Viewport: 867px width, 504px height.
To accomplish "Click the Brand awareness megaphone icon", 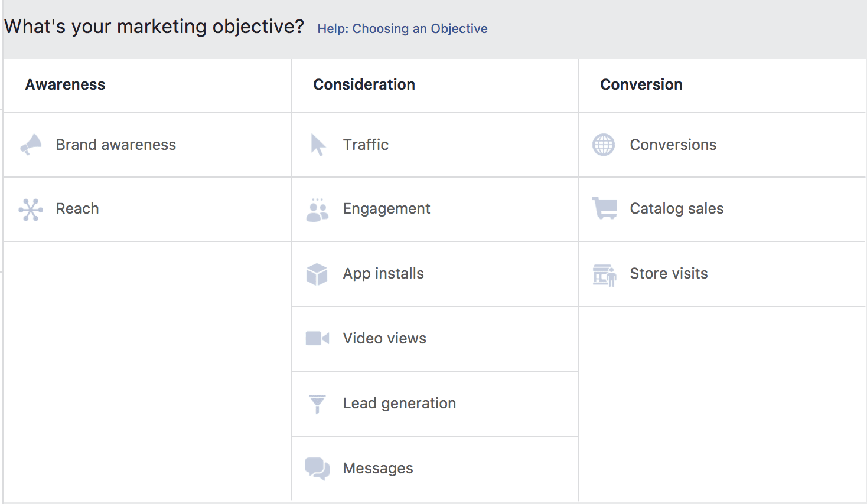I will coord(31,145).
